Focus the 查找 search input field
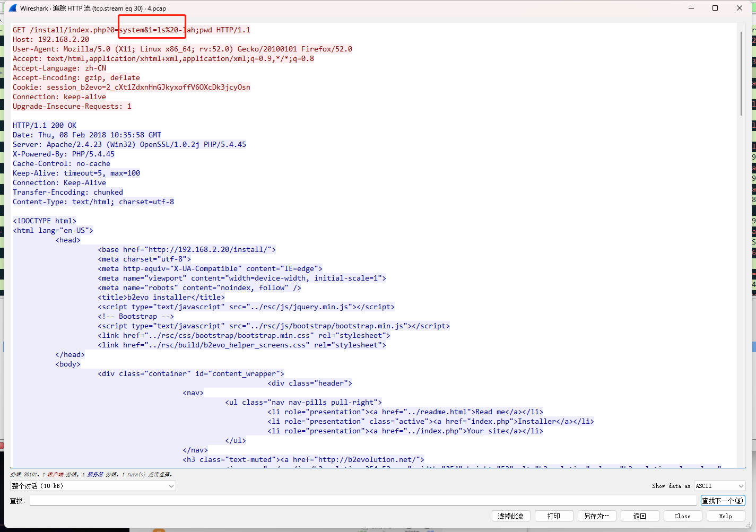 [363, 501]
